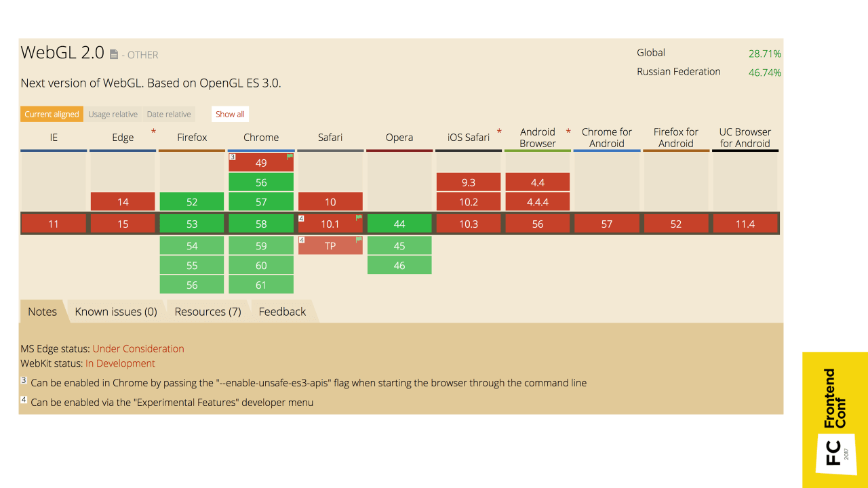Click the Frontend Conf 2017 logo
Viewport: 868px width, 488px height.
tap(835, 420)
